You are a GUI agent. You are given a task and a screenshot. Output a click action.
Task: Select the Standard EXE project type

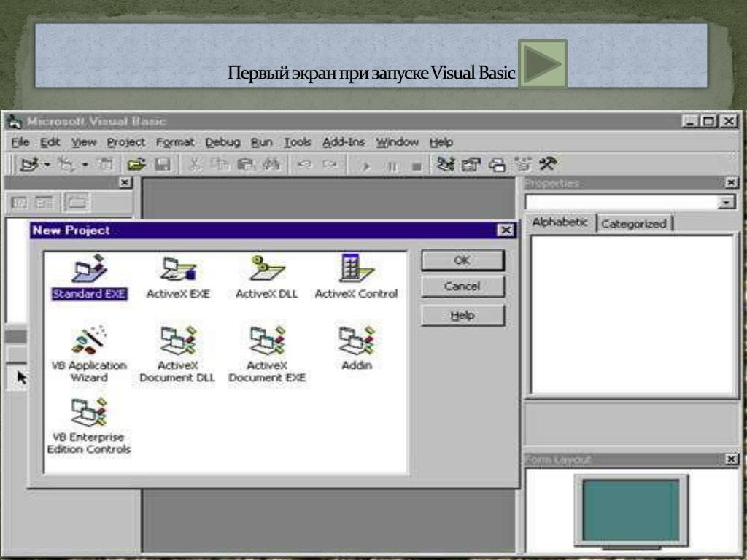click(89, 278)
